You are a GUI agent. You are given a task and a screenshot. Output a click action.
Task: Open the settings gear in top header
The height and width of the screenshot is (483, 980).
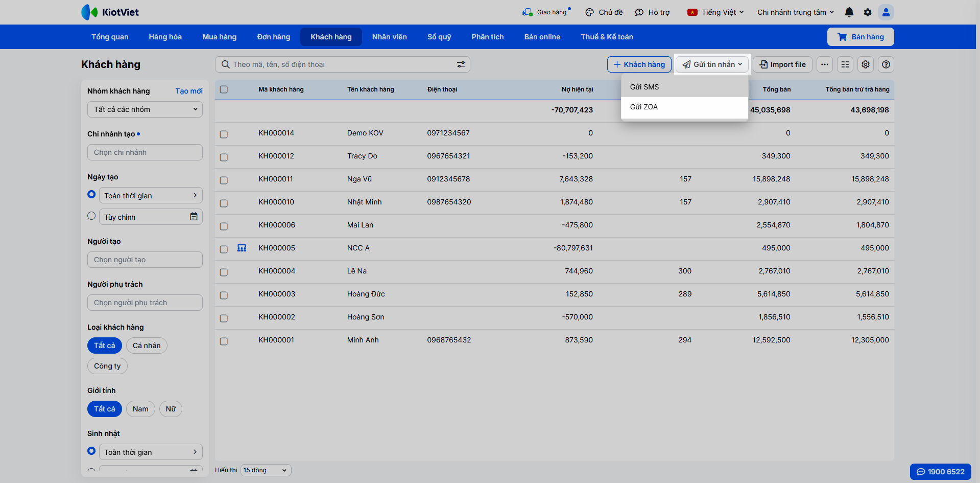coord(867,12)
